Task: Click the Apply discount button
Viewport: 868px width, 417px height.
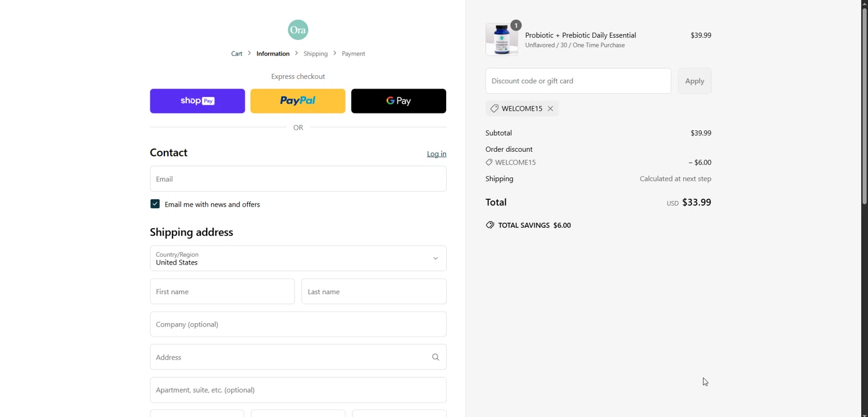Action: (x=694, y=81)
